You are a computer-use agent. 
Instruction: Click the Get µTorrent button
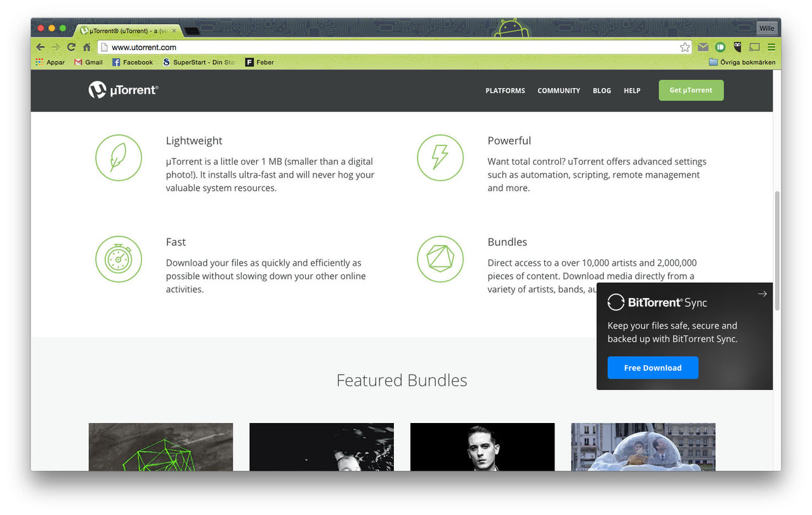691,90
